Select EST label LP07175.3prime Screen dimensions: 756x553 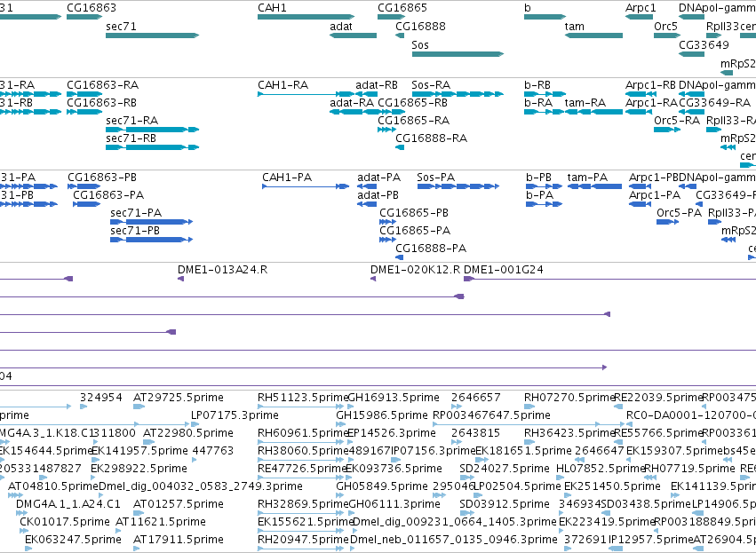point(235,415)
